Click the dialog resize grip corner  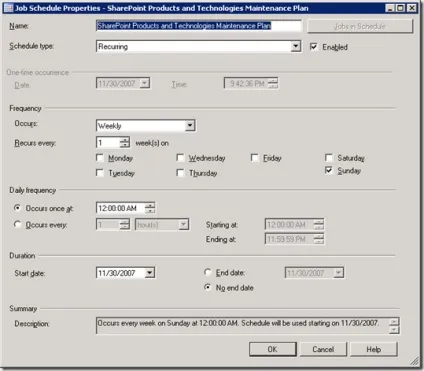coord(414,361)
